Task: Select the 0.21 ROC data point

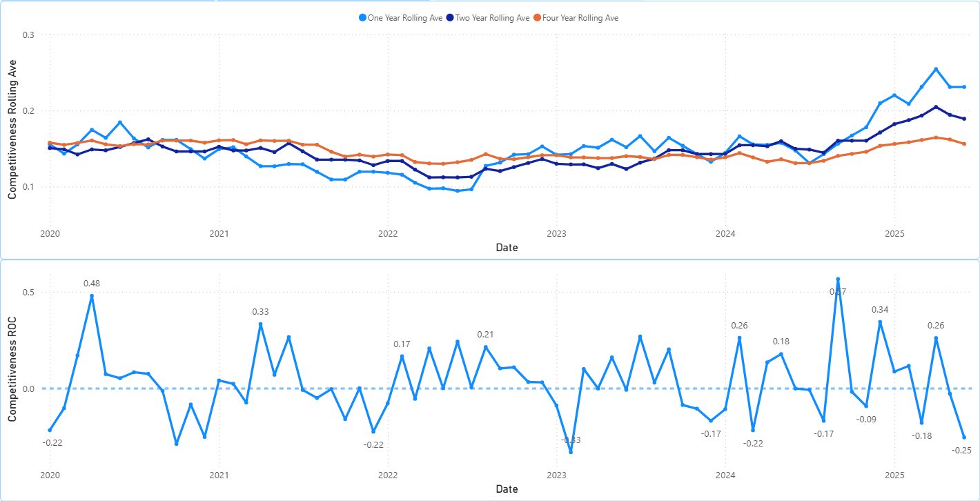Action: click(486, 347)
